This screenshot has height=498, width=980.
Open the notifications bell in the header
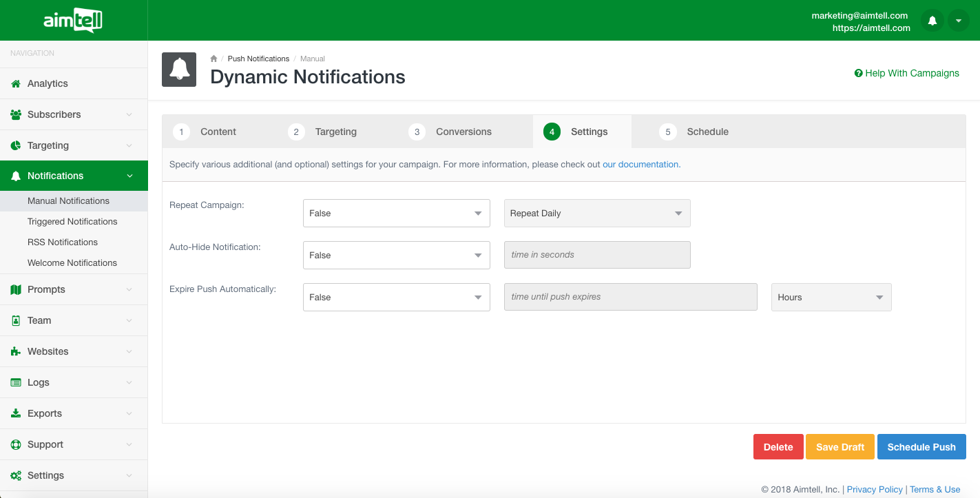[932, 21]
